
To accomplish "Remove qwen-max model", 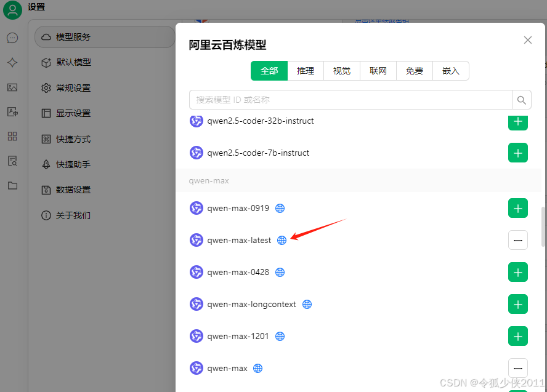I will coord(517,368).
